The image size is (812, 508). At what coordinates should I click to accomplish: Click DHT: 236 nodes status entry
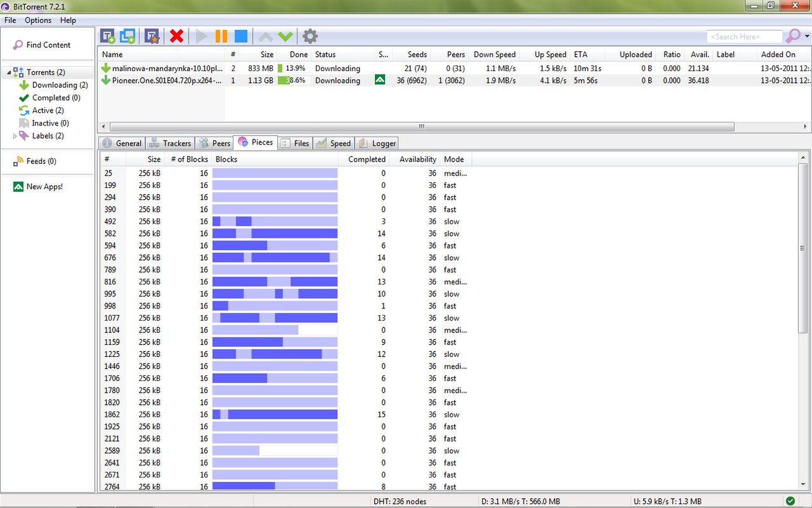coord(400,502)
